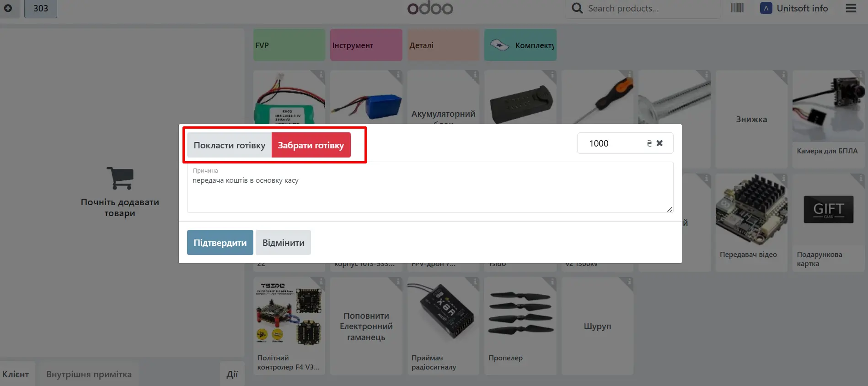Click the Unitsoft info user avatar

pos(766,8)
